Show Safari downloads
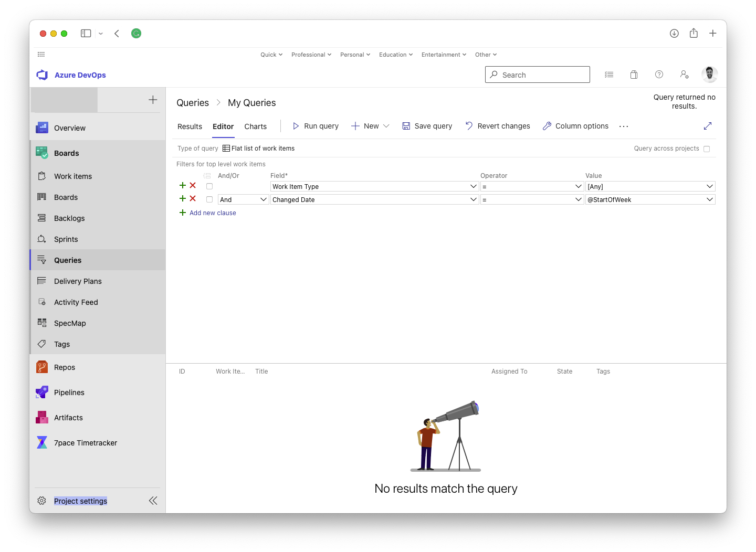Screen dimensions: 756x552 click(674, 33)
